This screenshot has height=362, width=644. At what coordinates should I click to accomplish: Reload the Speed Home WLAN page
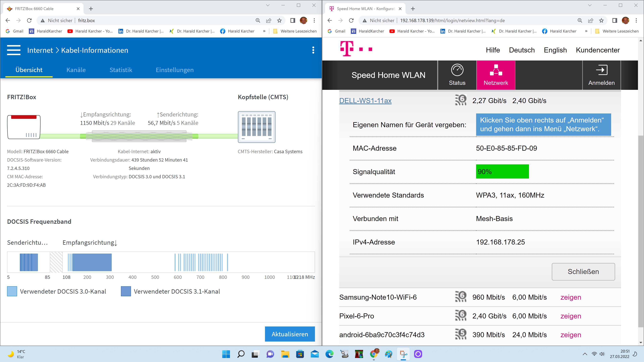(x=351, y=20)
